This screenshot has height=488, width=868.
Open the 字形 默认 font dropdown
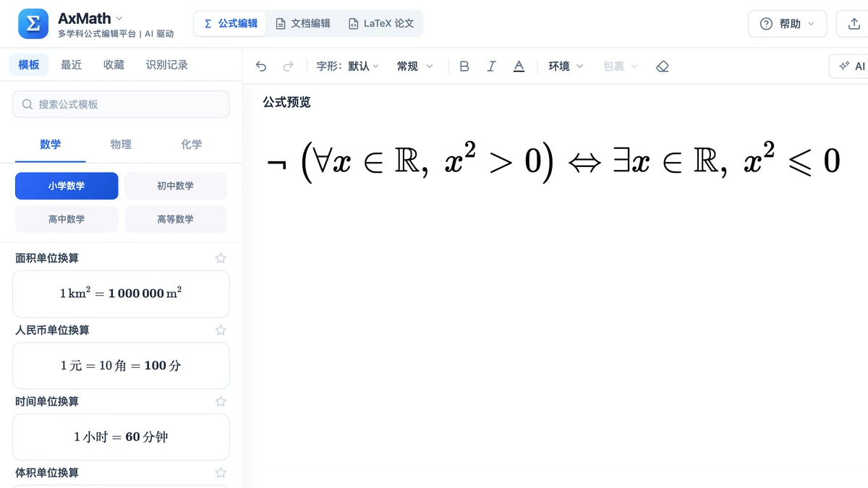point(348,67)
